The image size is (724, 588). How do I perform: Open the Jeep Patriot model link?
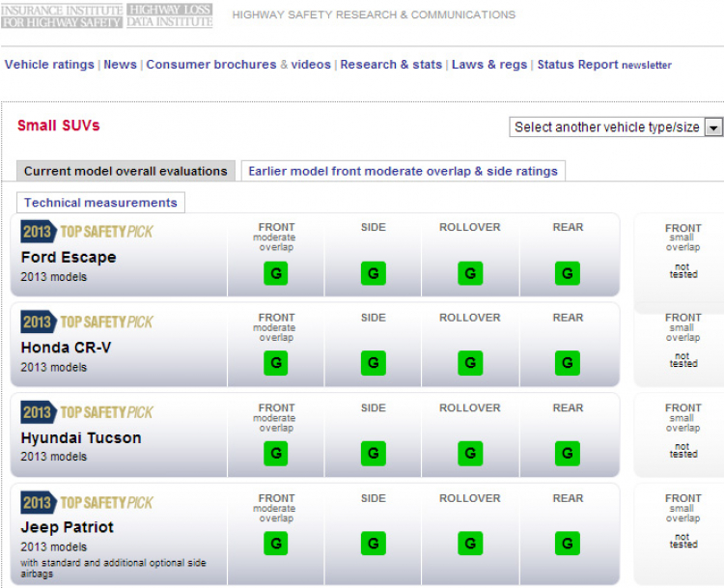[68, 527]
